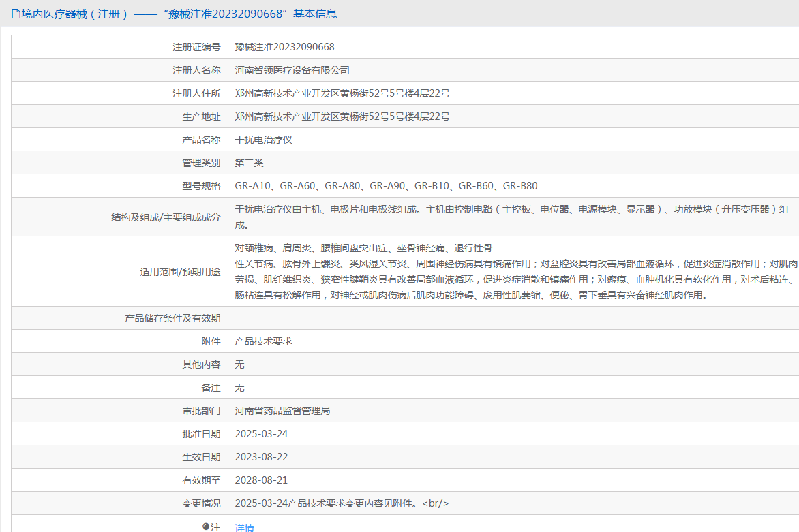The image size is (799, 532).
Task: Click the 审批部门 label
Action: click(x=201, y=411)
